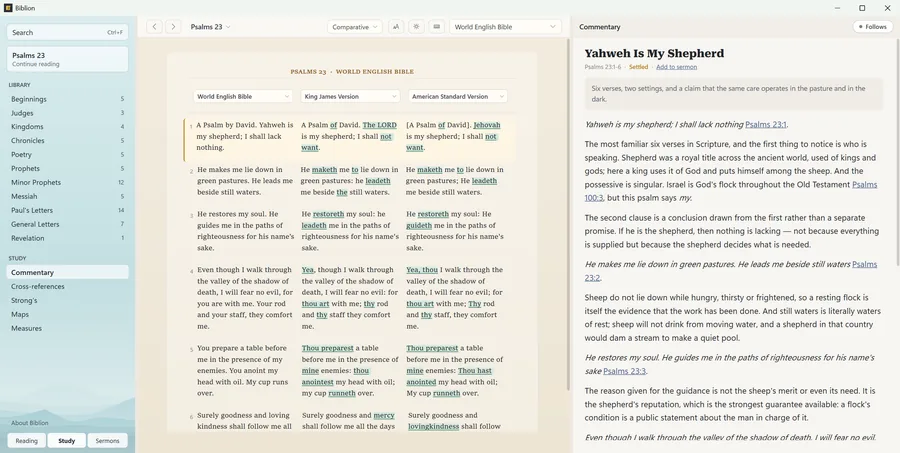
Task: Click the Settled status label
Action: [x=638, y=67]
